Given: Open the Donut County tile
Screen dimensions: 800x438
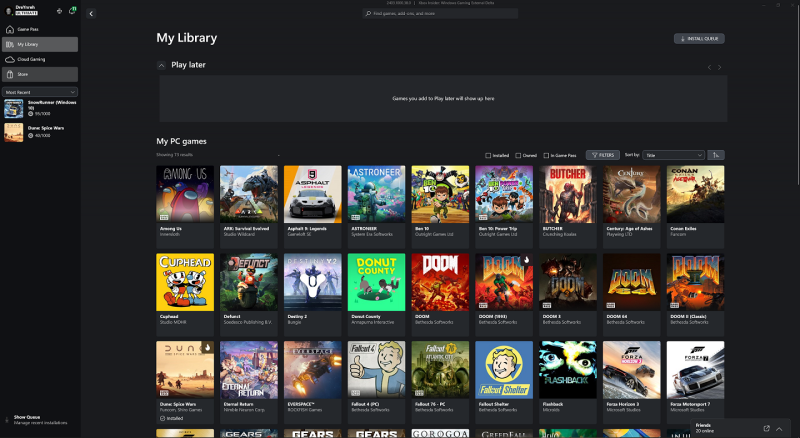Looking at the screenshot, I should click(377, 295).
